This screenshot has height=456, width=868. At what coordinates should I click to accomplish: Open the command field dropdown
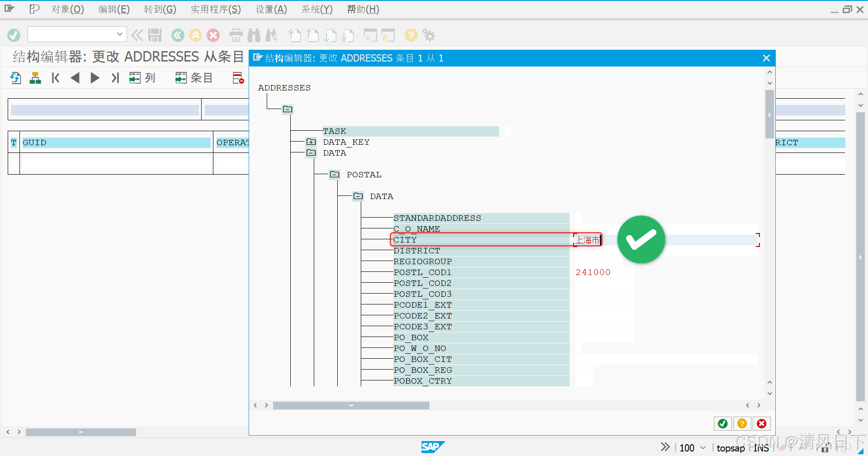coord(119,34)
